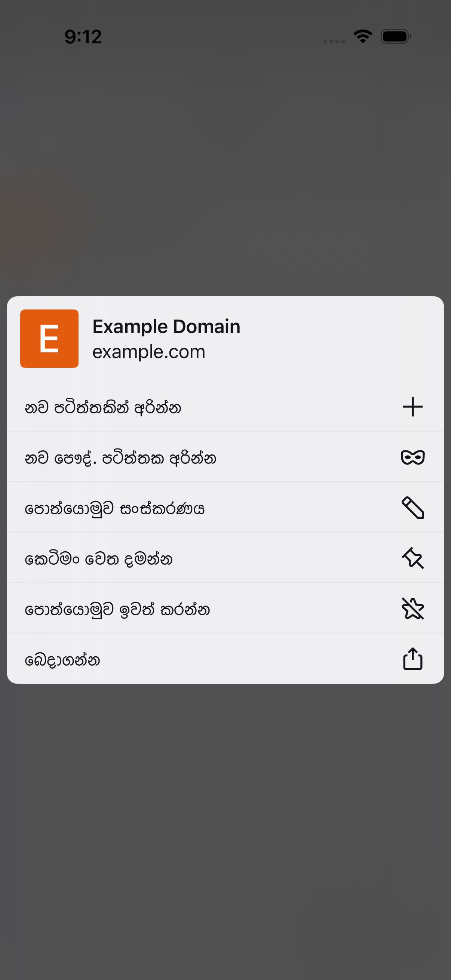Select 'පොත්යොමුව ඉවත් කරන්න' menu text
The height and width of the screenshot is (980, 451).
click(x=117, y=610)
